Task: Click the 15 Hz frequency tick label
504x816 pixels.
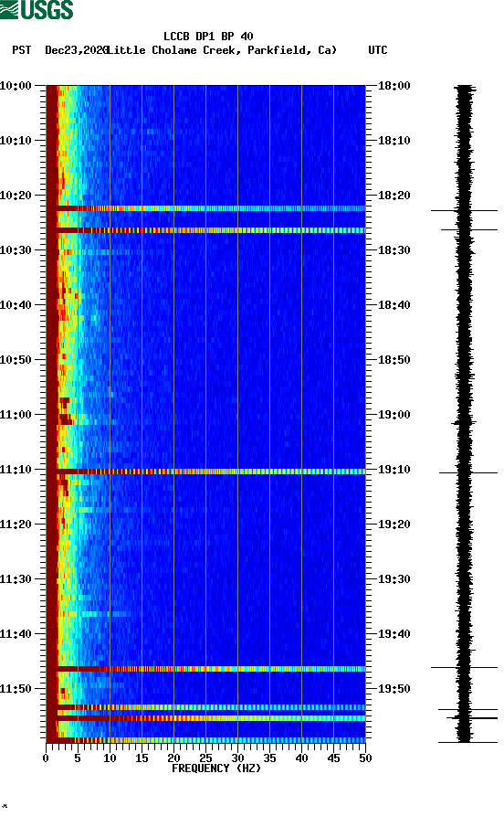Action: [x=142, y=758]
